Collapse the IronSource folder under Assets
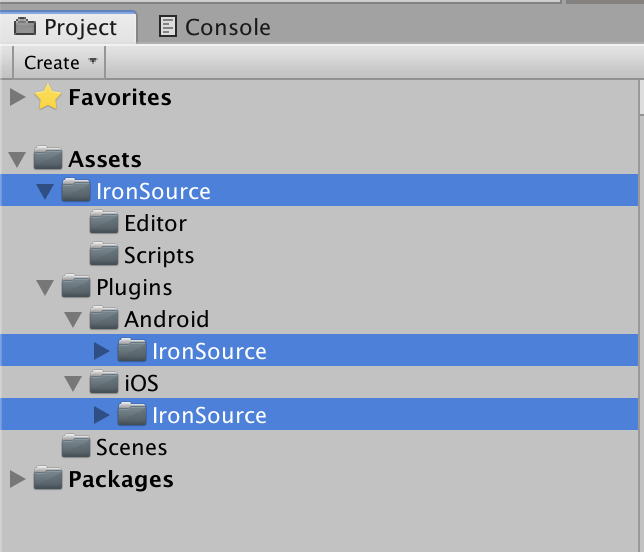 (45, 191)
